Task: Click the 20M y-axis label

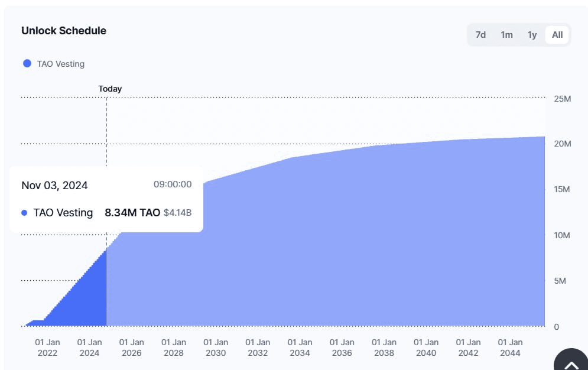Action: tap(562, 144)
